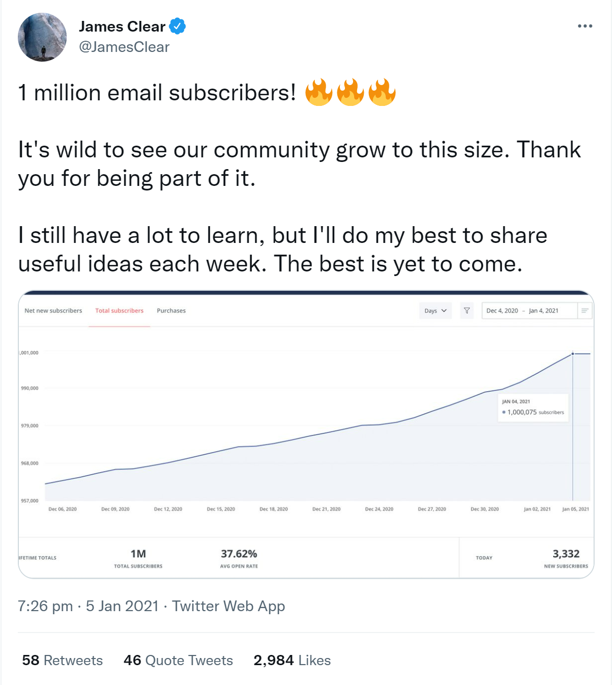Open the 46 Quote Tweets list
The width and height of the screenshot is (616, 685).
178,660
